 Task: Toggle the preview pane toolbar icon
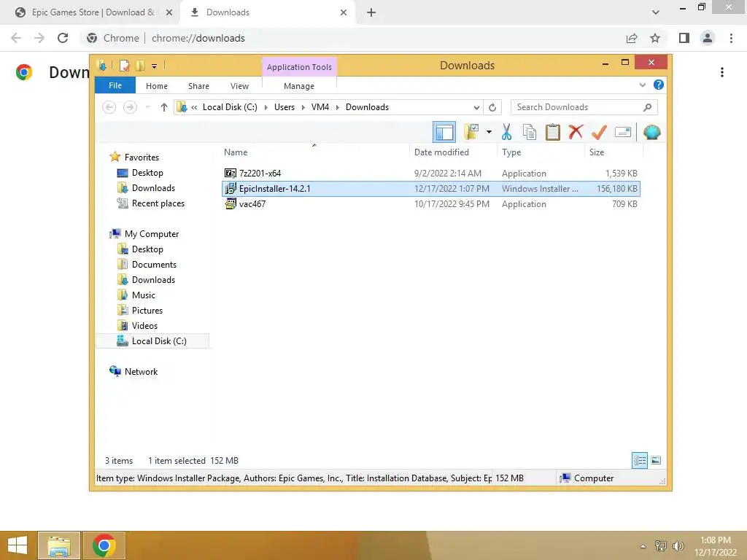(x=444, y=132)
